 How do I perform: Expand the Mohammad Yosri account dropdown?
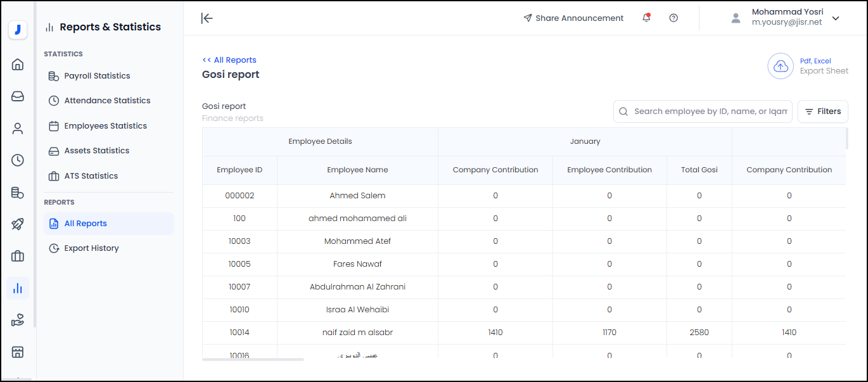836,18
